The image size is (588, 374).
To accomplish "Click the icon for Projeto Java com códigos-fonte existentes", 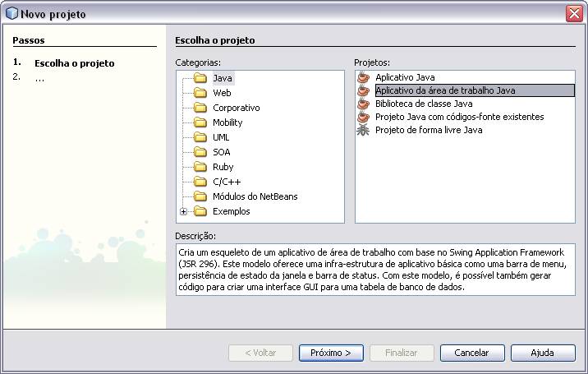I will click(363, 117).
